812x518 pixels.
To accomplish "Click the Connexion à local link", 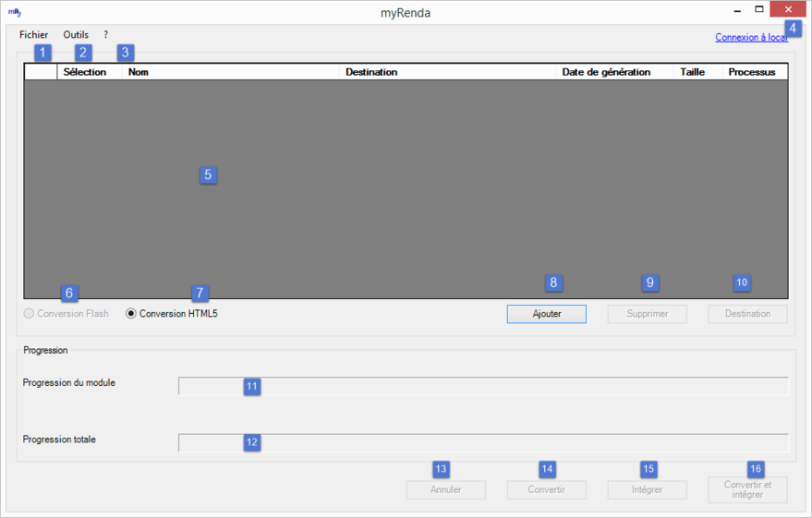I will [x=751, y=38].
